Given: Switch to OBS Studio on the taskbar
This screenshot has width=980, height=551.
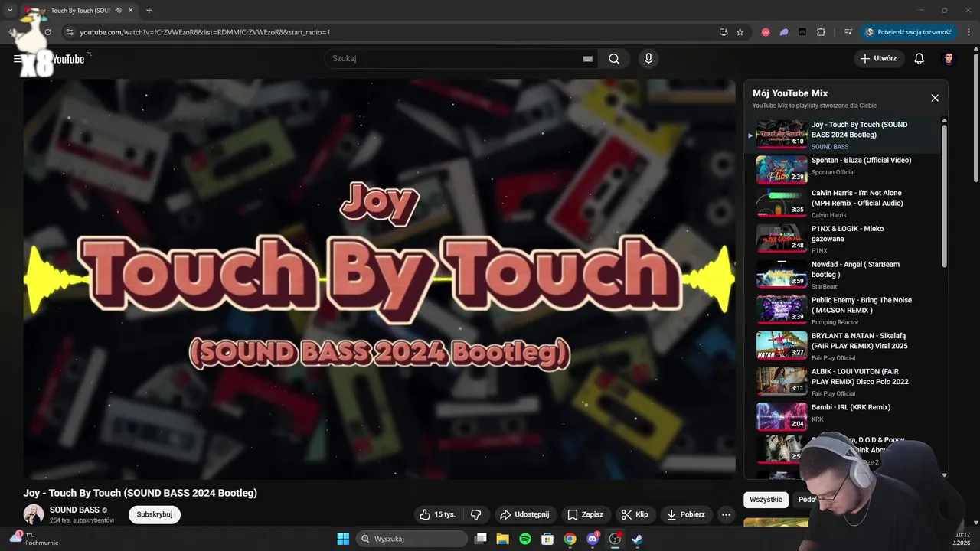Looking at the screenshot, I should [x=614, y=539].
